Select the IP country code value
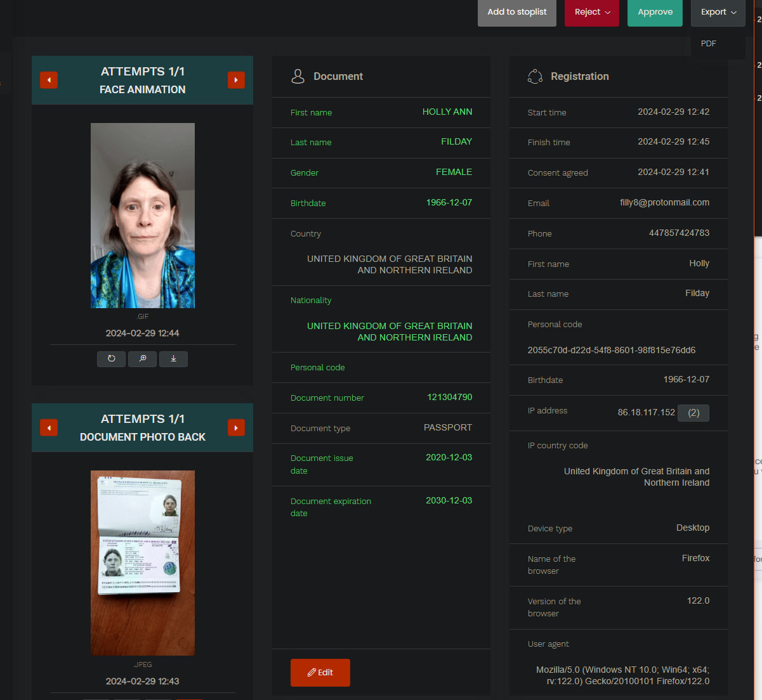The image size is (762, 700). (x=636, y=477)
